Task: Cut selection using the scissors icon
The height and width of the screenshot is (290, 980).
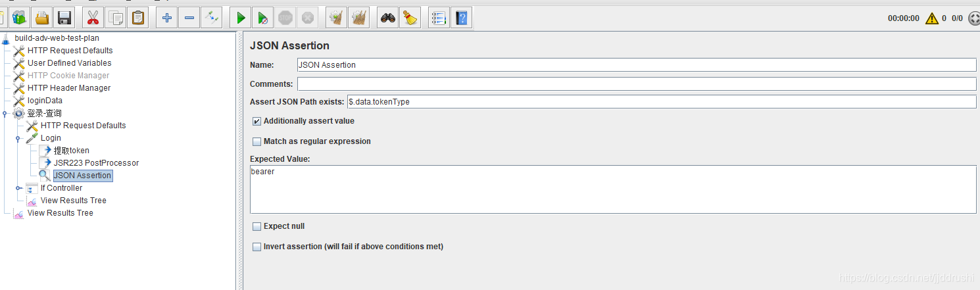Action: click(94, 18)
